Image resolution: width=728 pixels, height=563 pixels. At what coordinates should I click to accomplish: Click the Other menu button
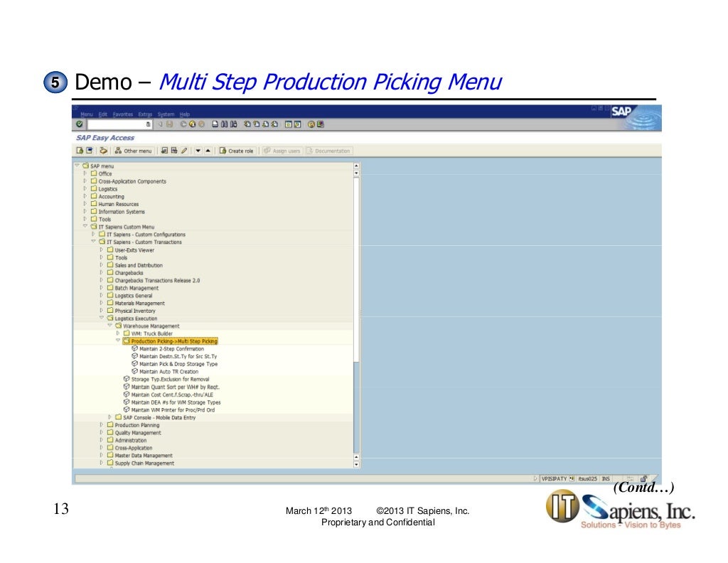click(133, 151)
